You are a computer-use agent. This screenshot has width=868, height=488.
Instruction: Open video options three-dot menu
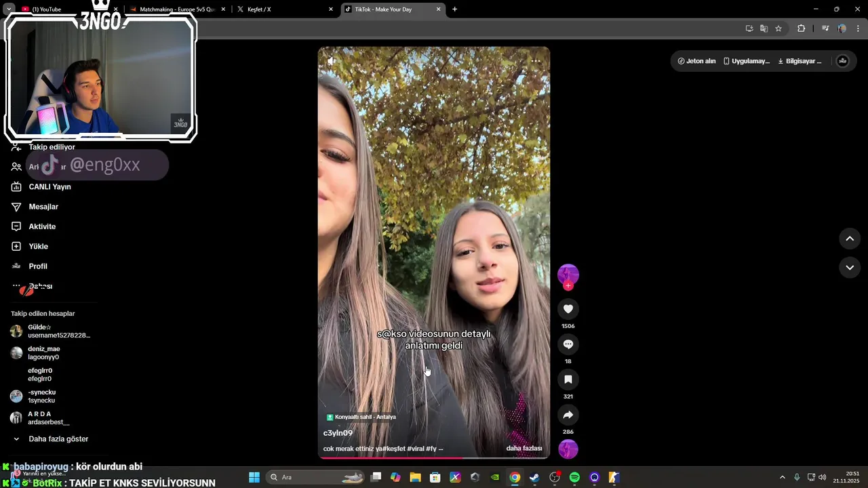pyautogui.click(x=536, y=61)
